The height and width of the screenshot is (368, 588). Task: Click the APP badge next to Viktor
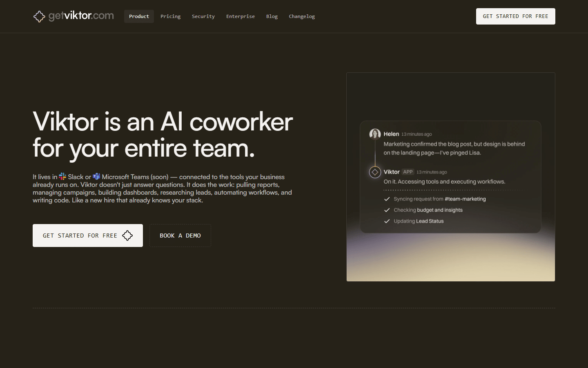tap(408, 172)
